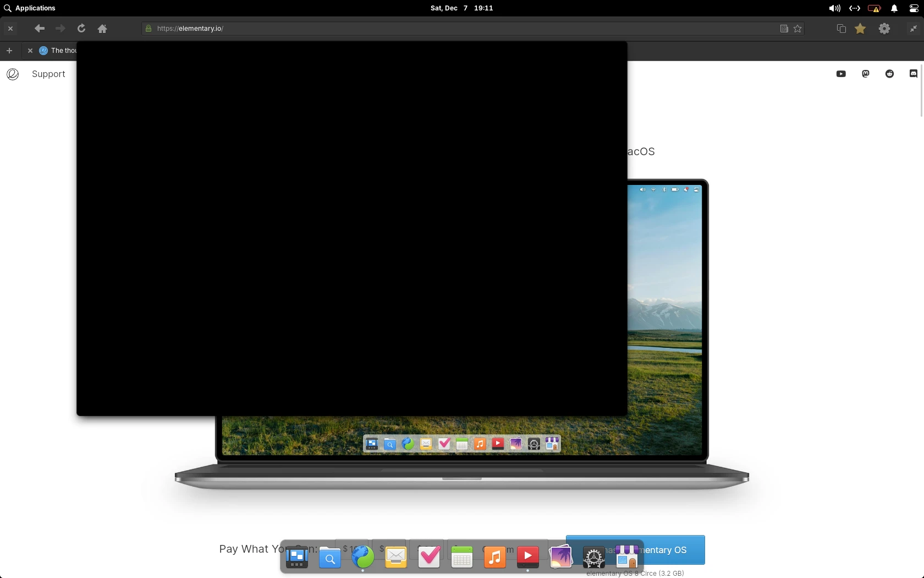924x578 pixels.
Task: Toggle the bookmark star for the current page
Action: [798, 29]
